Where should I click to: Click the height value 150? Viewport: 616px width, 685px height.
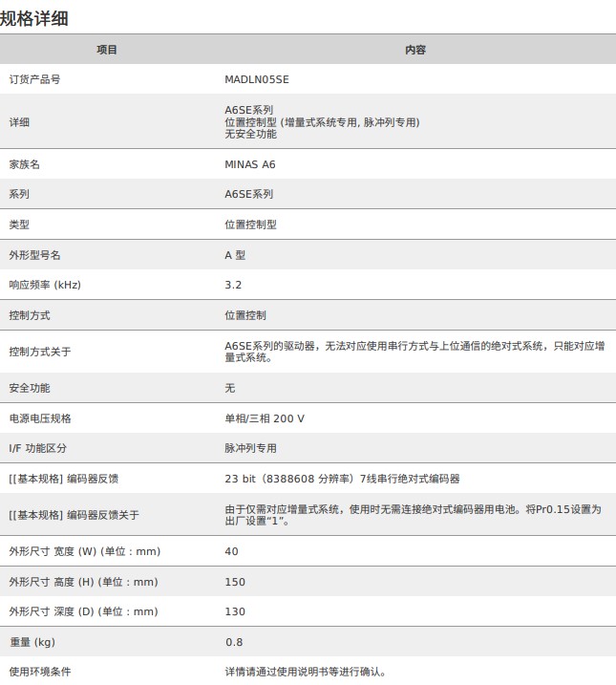click(234, 582)
